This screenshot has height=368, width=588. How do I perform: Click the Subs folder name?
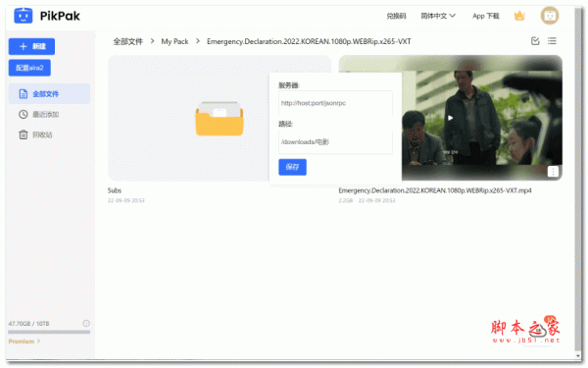coord(115,190)
